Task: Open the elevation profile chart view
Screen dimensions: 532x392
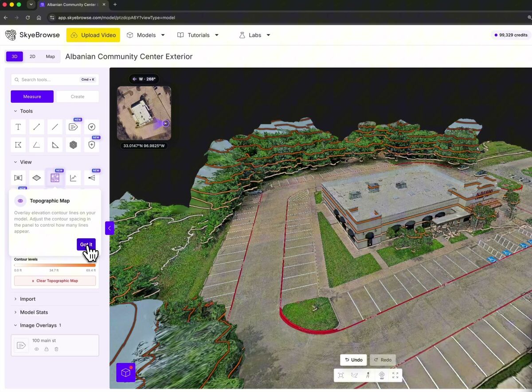Action: click(x=73, y=178)
